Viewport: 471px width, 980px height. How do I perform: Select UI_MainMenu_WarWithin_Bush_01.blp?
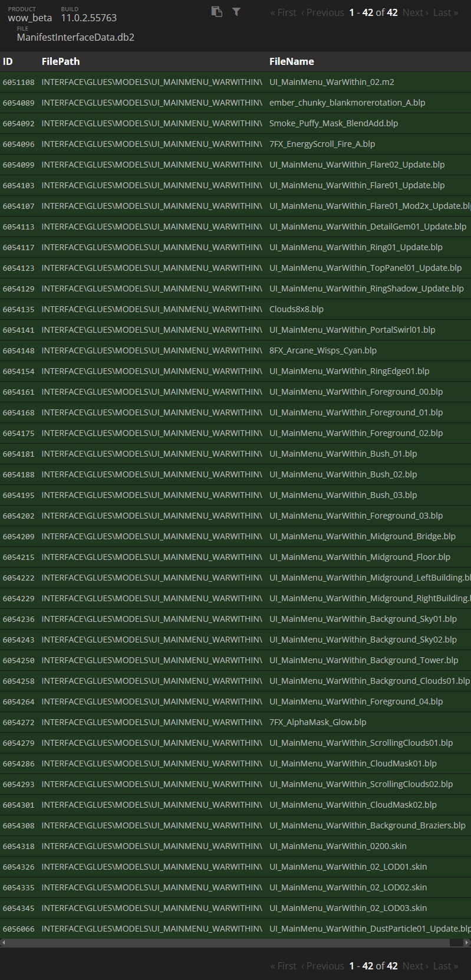(343, 454)
